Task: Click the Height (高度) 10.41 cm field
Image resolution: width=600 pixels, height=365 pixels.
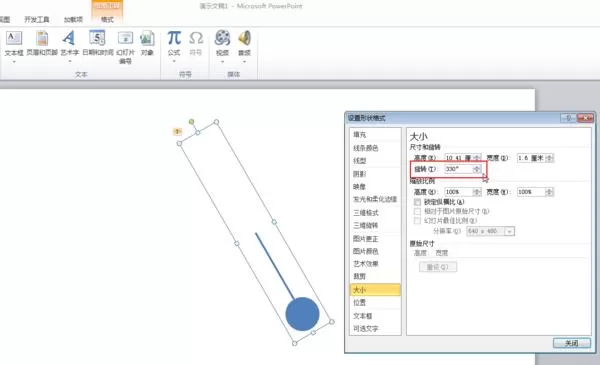Action: [x=459, y=158]
